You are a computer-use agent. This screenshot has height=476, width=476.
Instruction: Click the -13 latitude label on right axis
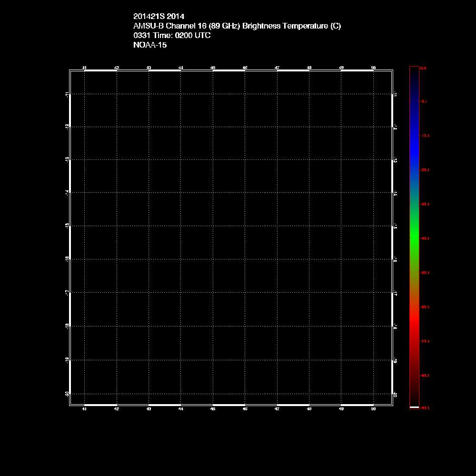coord(395,160)
